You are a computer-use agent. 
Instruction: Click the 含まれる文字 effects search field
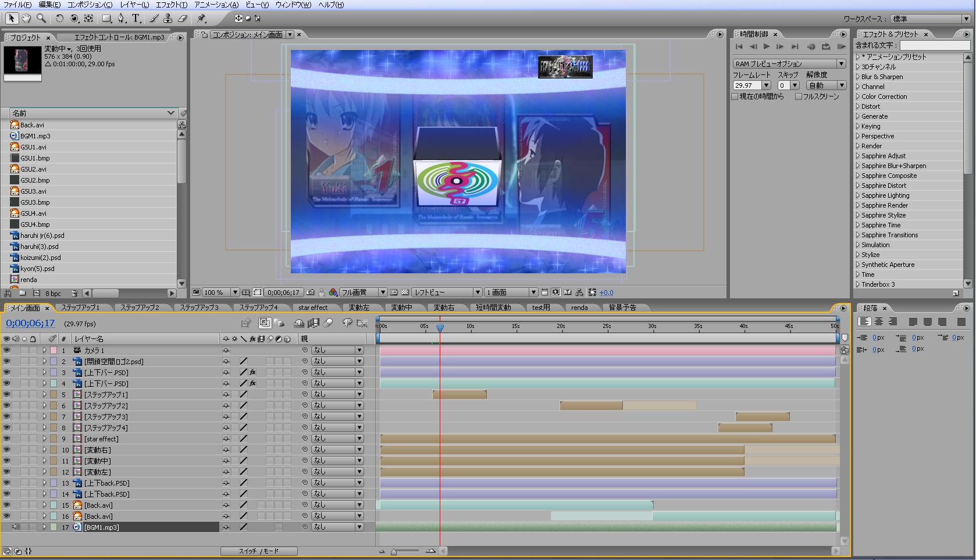pyautogui.click(x=935, y=45)
